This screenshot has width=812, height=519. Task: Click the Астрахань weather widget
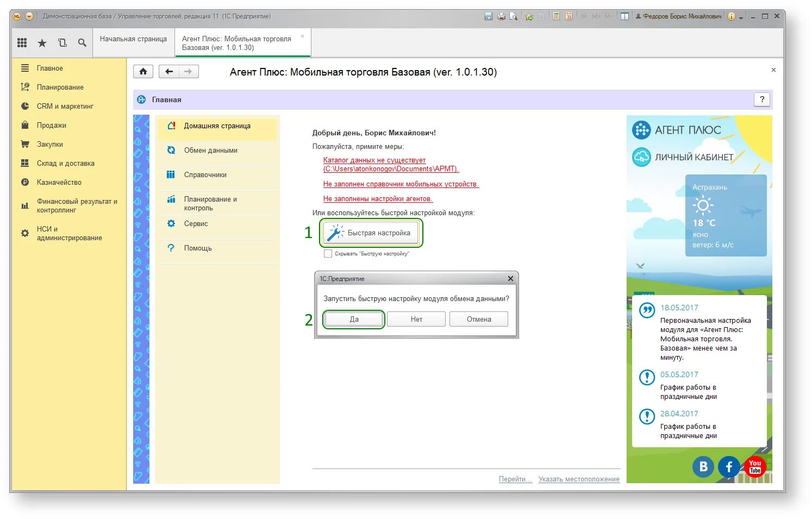(x=726, y=215)
